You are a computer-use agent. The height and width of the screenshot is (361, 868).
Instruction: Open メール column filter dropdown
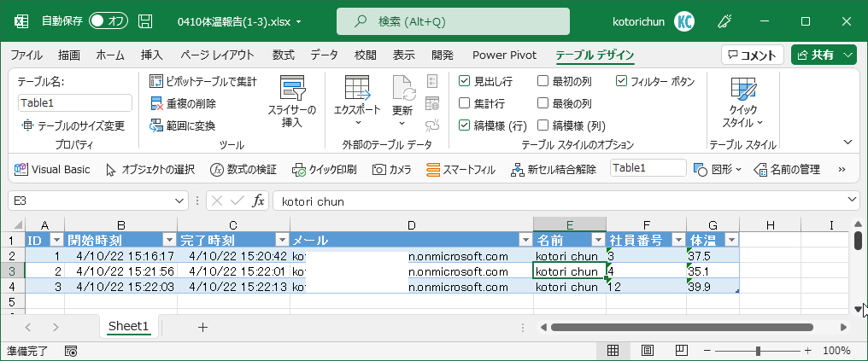pyautogui.click(x=525, y=240)
